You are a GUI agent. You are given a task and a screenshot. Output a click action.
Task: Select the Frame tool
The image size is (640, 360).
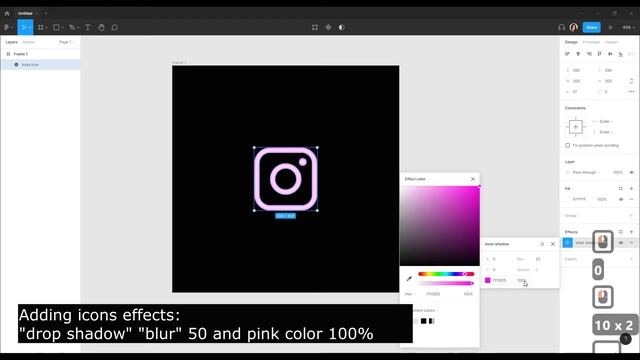(x=40, y=27)
